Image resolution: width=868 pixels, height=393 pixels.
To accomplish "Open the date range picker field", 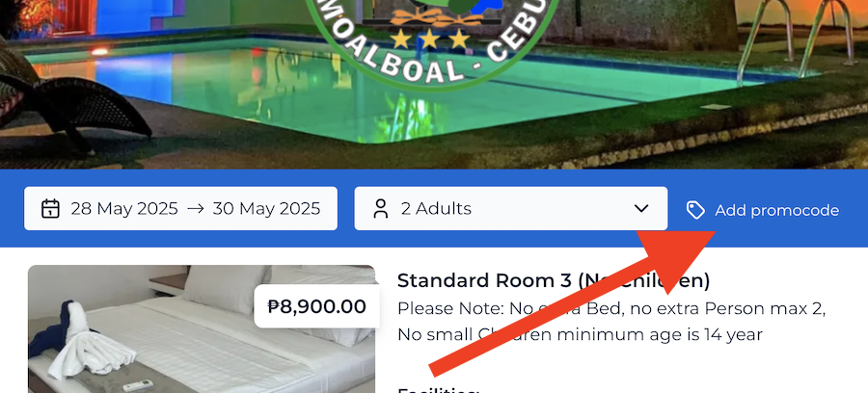I will pos(180,208).
